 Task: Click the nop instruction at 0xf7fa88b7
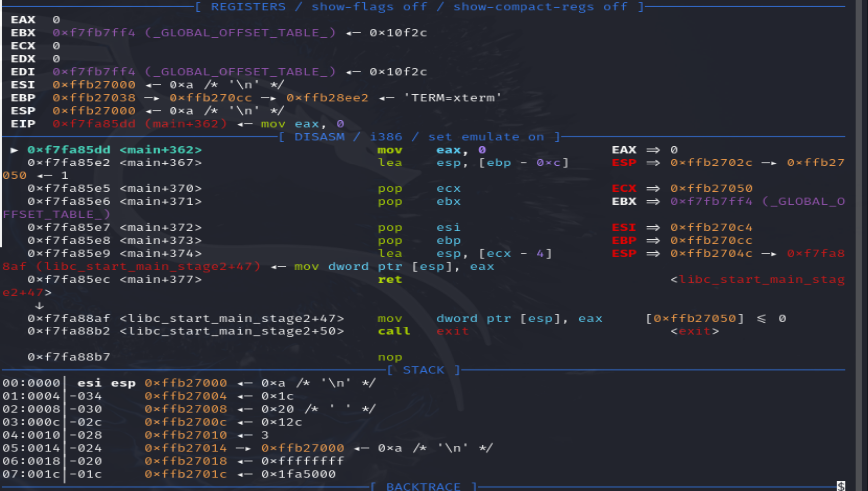(x=390, y=357)
